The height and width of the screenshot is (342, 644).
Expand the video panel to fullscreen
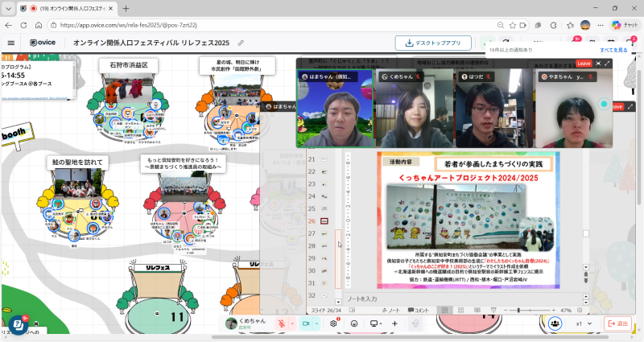[607, 63]
